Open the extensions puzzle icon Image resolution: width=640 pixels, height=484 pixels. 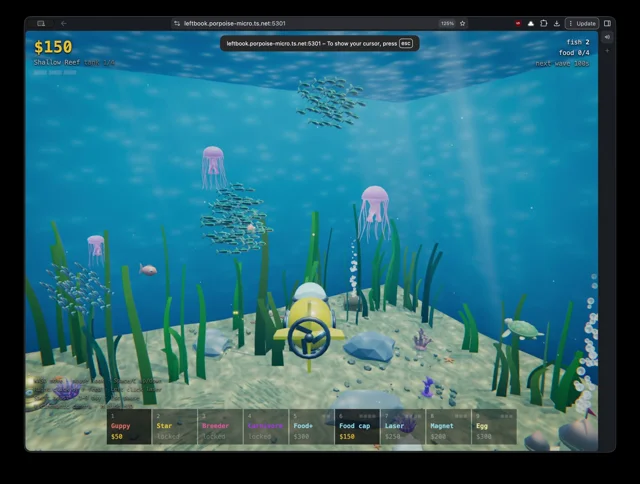click(544, 24)
